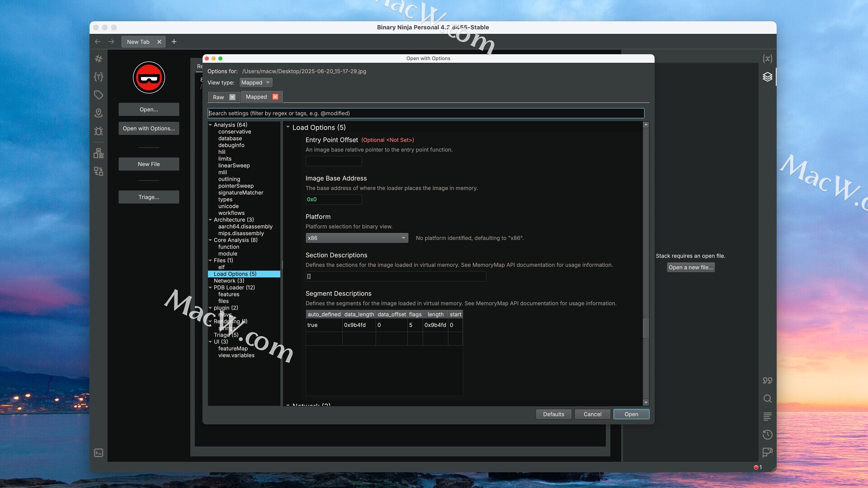868x488 pixels.
Task: Open the Variables panel icon
Action: 767,59
